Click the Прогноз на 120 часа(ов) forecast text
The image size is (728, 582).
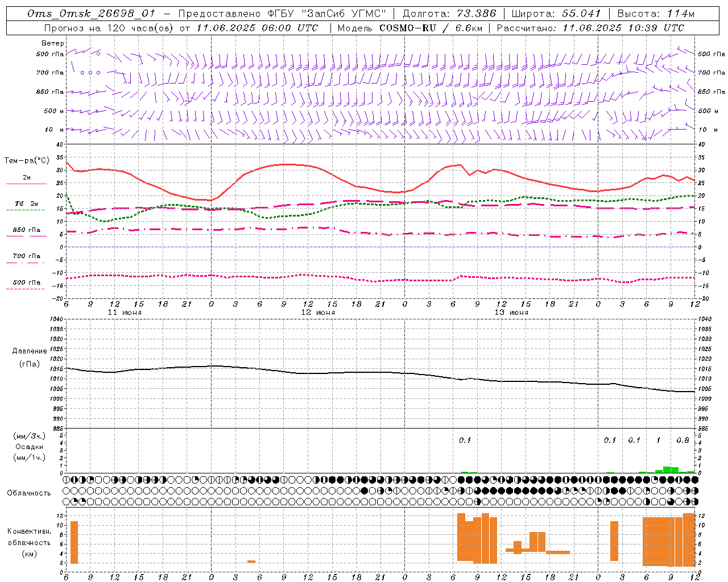[109, 28]
